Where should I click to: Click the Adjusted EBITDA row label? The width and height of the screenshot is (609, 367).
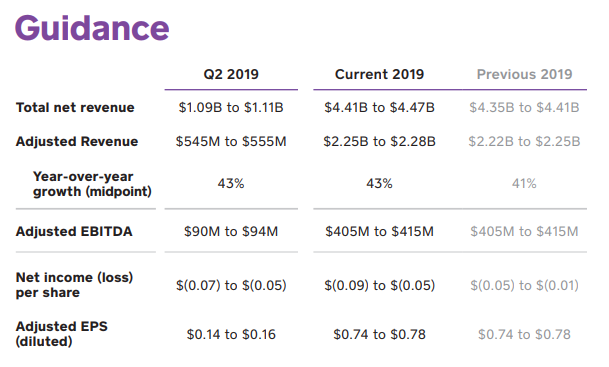(74, 231)
